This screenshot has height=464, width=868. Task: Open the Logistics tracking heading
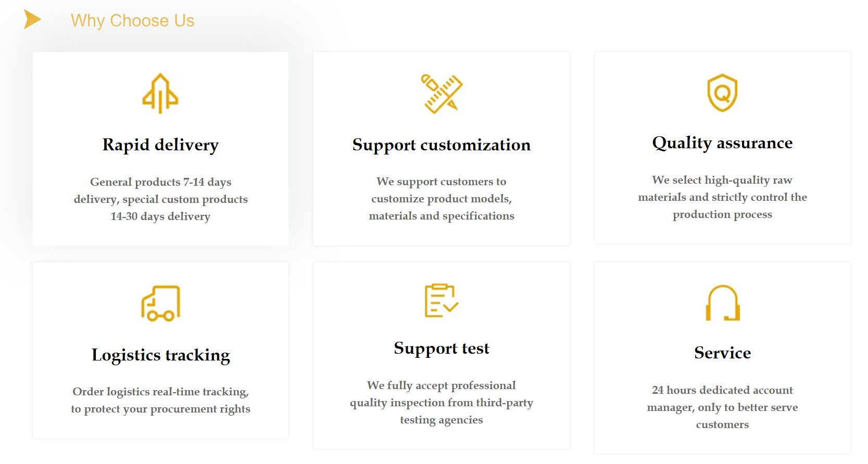pos(160,355)
